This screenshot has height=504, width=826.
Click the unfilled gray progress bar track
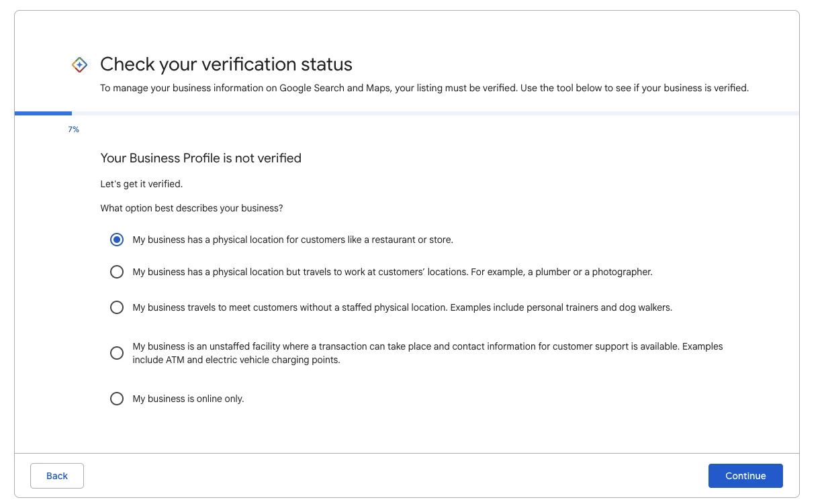click(x=435, y=113)
